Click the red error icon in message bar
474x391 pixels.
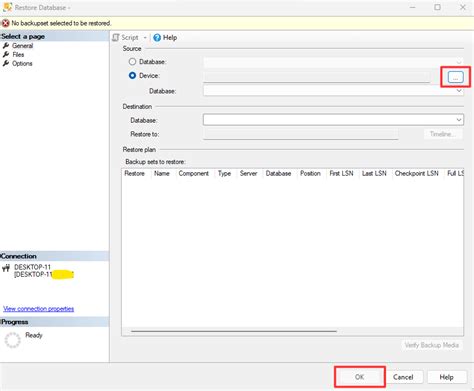[x=5, y=23]
